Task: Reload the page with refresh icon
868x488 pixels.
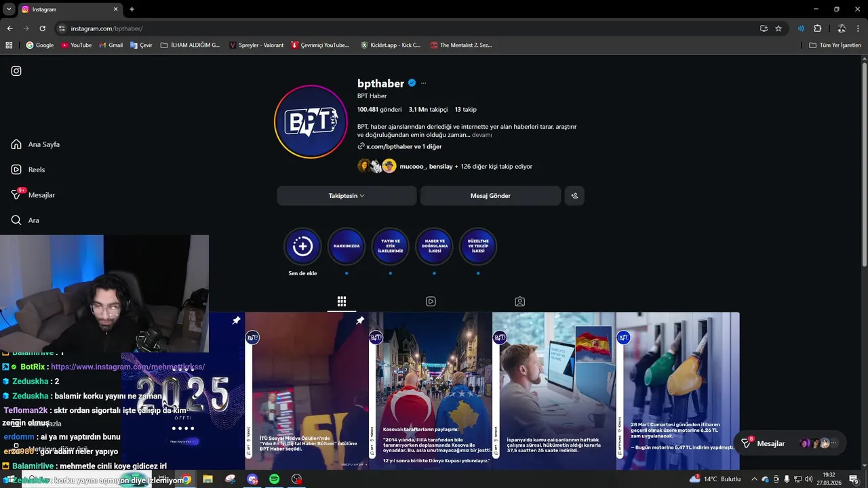Action: click(42, 28)
